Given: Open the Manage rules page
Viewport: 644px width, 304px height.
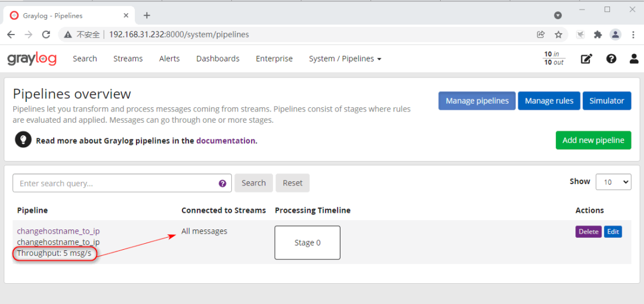Looking at the screenshot, I should pyautogui.click(x=549, y=101).
